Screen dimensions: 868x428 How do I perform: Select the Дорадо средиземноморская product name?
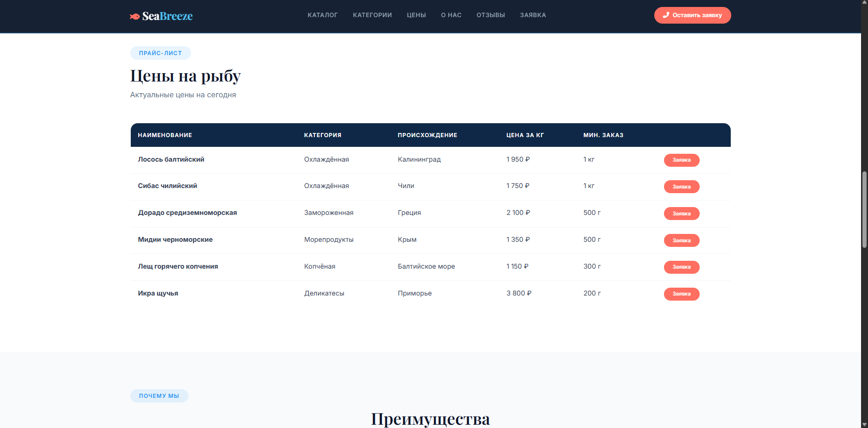click(x=187, y=213)
